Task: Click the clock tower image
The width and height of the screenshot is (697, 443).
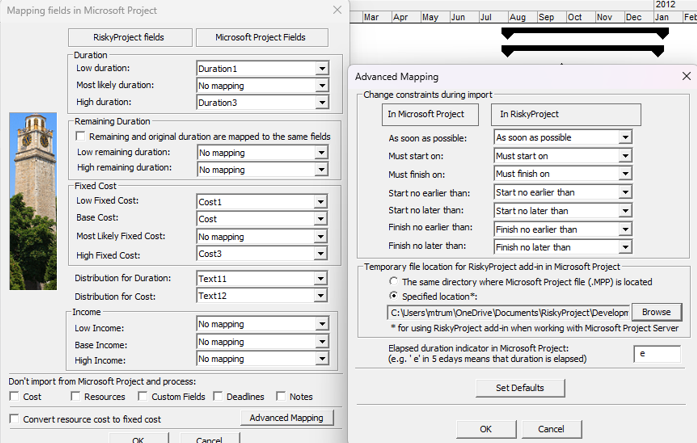Action: 33,201
